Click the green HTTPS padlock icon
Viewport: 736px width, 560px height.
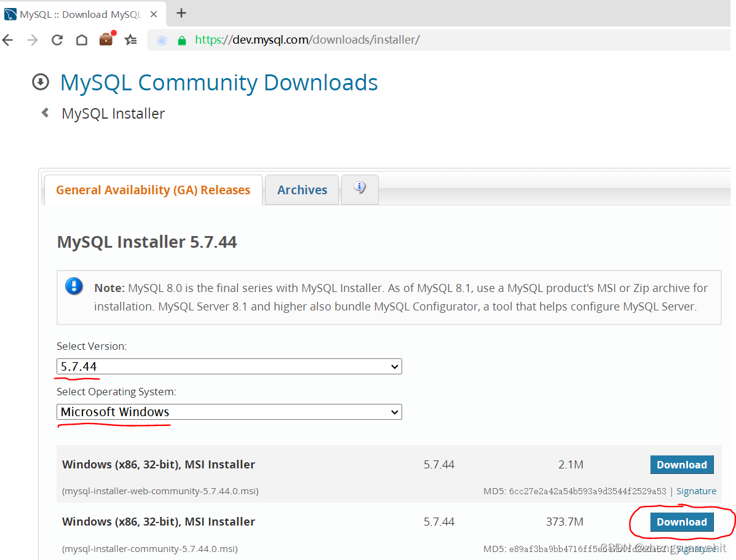(181, 39)
